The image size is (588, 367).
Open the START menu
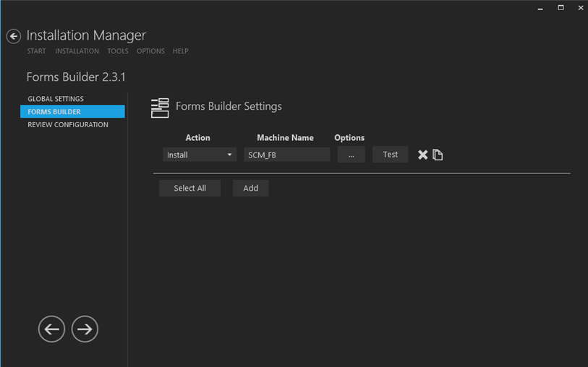click(36, 51)
